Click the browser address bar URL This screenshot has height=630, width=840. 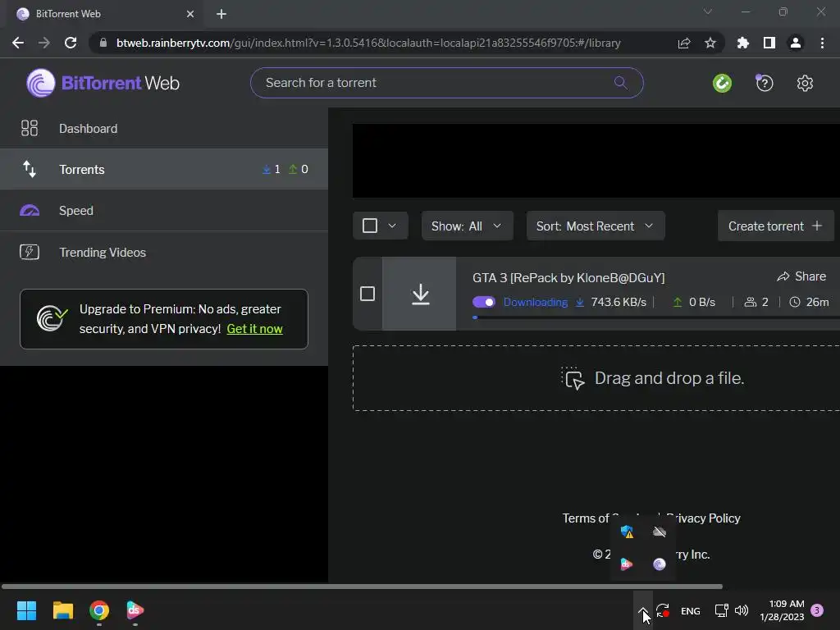pos(368,43)
